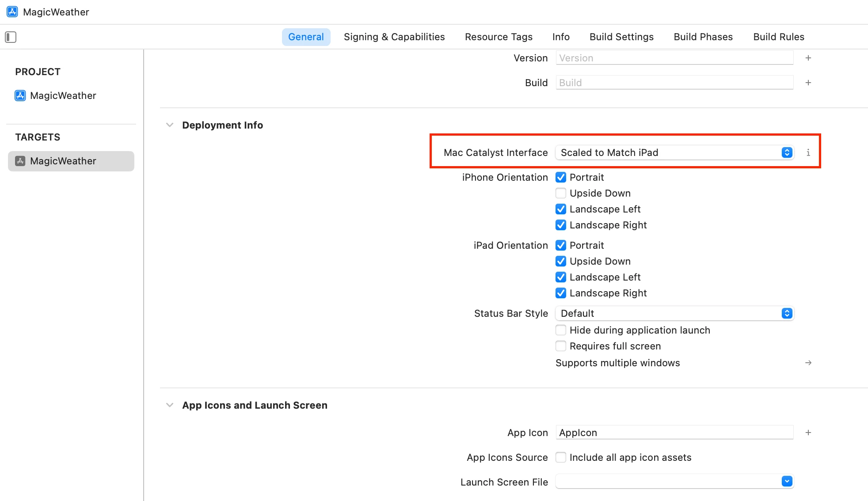Open the Info tab

[x=561, y=37]
